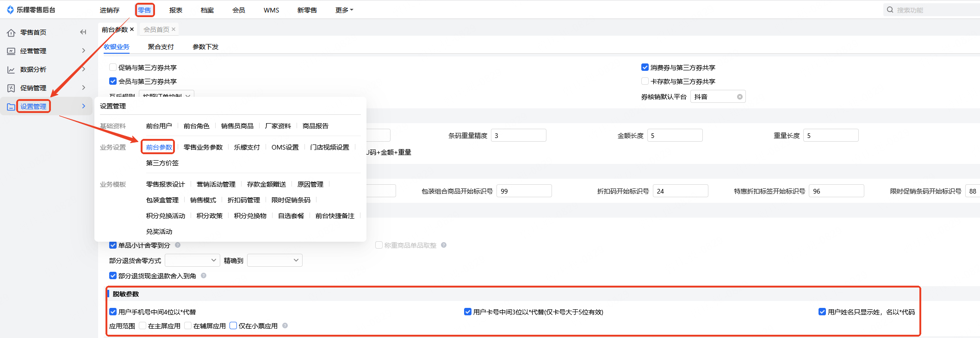Open the 精确到 dropdown
The height and width of the screenshot is (338, 980).
point(275,260)
